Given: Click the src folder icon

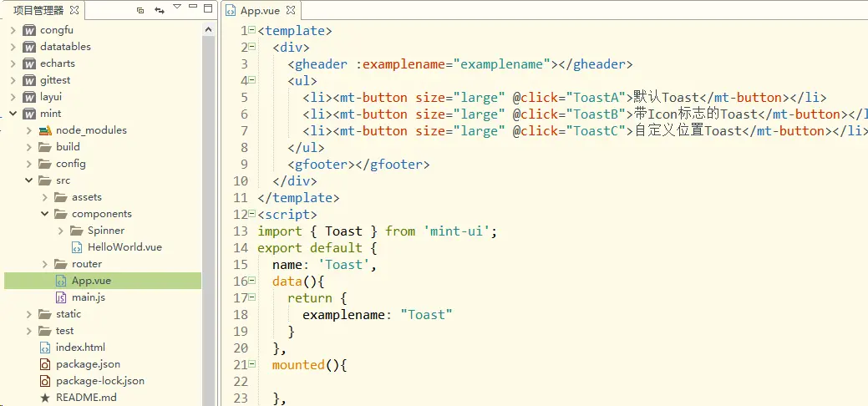Looking at the screenshot, I should pyautogui.click(x=45, y=180).
